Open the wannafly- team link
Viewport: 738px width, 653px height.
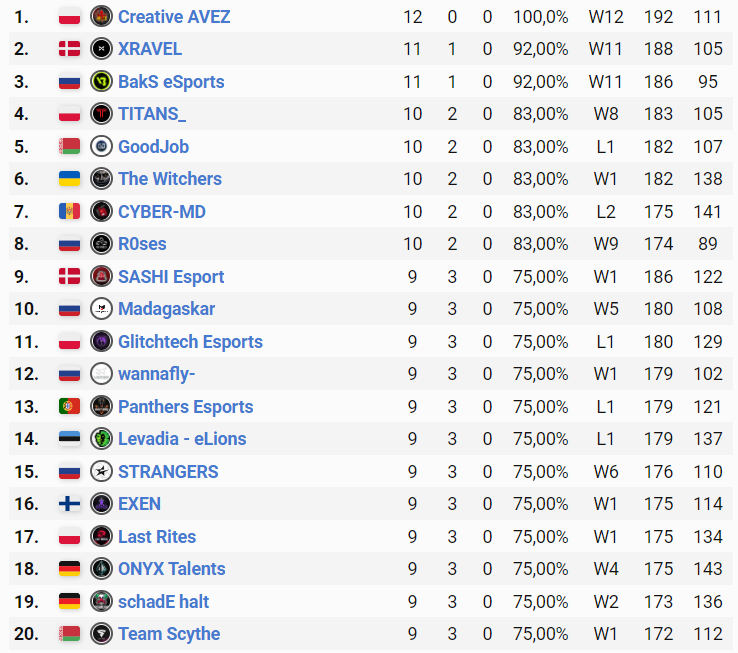(157, 374)
